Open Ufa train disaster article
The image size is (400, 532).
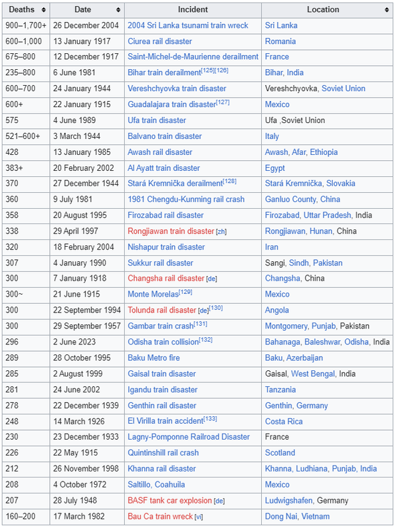coord(157,120)
